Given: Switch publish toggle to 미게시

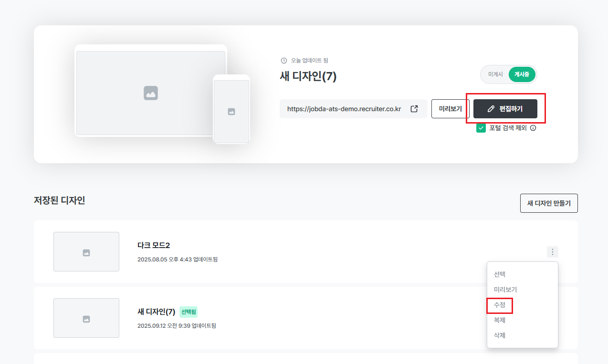Looking at the screenshot, I should (x=495, y=74).
